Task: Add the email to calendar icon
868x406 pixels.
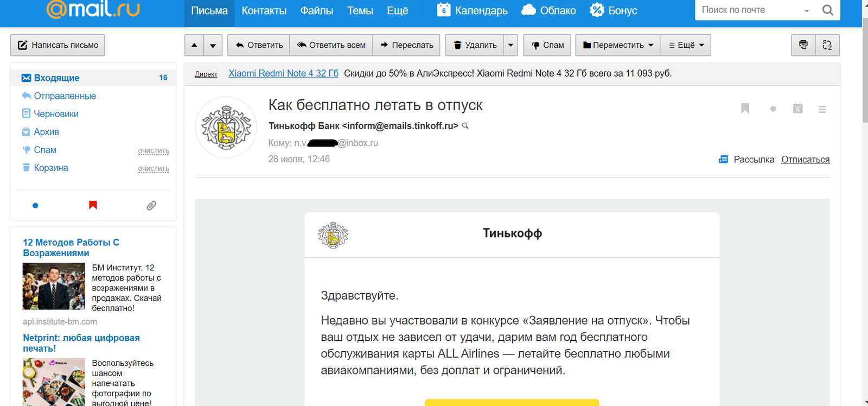Action: click(797, 109)
